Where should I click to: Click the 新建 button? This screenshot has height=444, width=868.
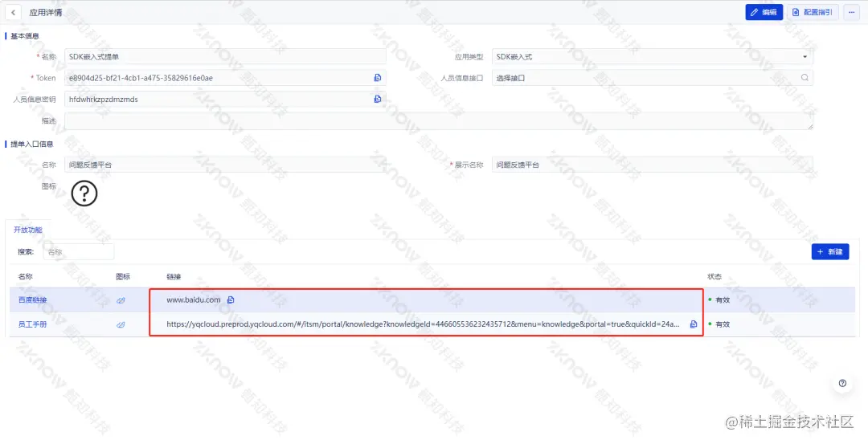(x=829, y=251)
